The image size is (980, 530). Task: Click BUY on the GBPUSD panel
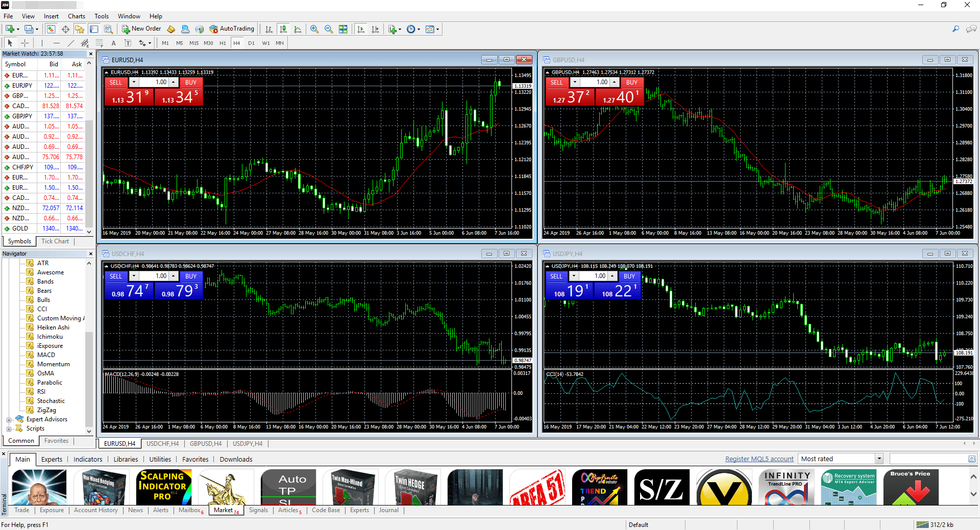coord(631,82)
